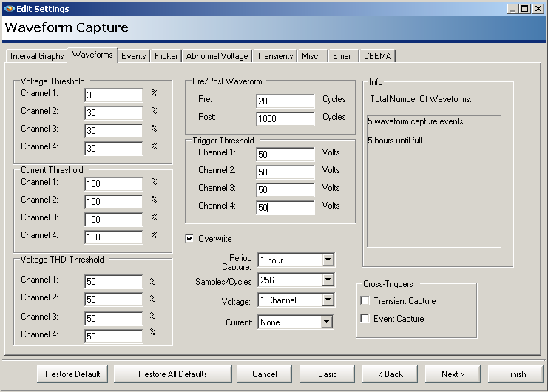
Task: Click Voltage Threshold Channel 3 field
Action: point(114,131)
